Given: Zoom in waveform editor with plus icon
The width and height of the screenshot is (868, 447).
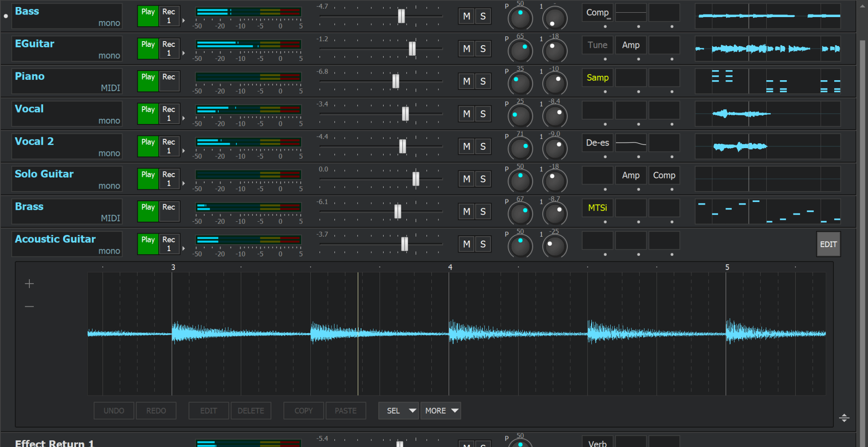Looking at the screenshot, I should coord(29,284).
